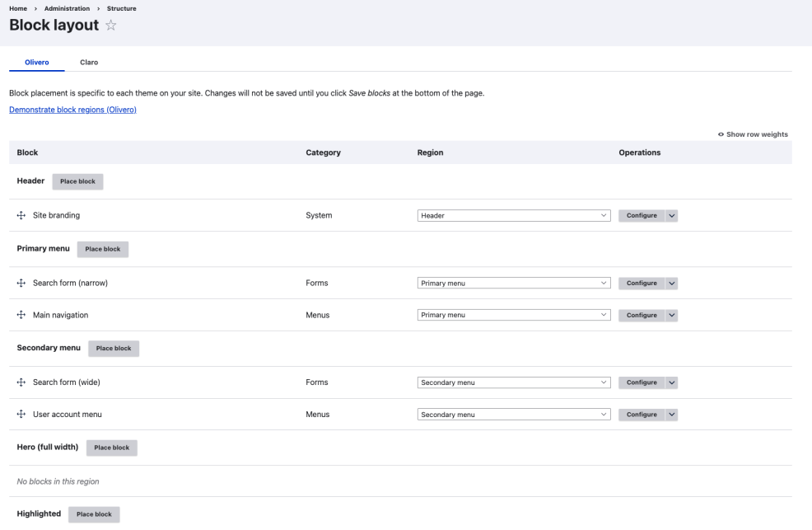Click drag handle for User account menu
This screenshot has height=530, width=812.
point(21,415)
